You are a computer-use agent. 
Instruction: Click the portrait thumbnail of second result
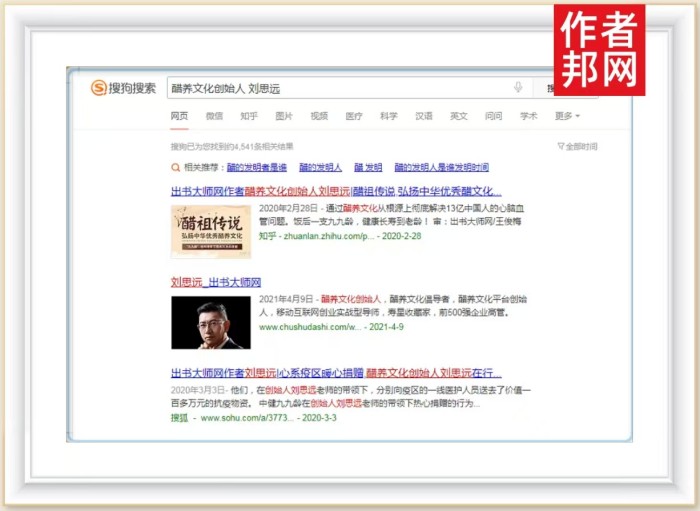point(211,324)
